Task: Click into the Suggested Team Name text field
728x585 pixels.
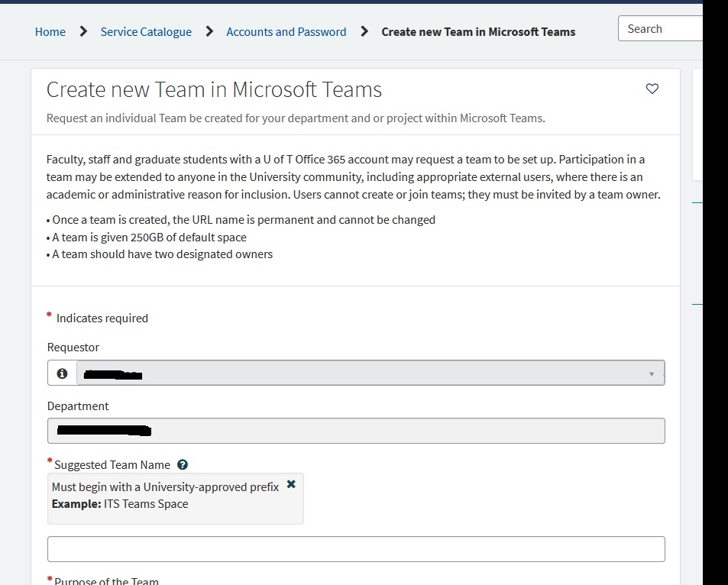Action: click(356, 549)
